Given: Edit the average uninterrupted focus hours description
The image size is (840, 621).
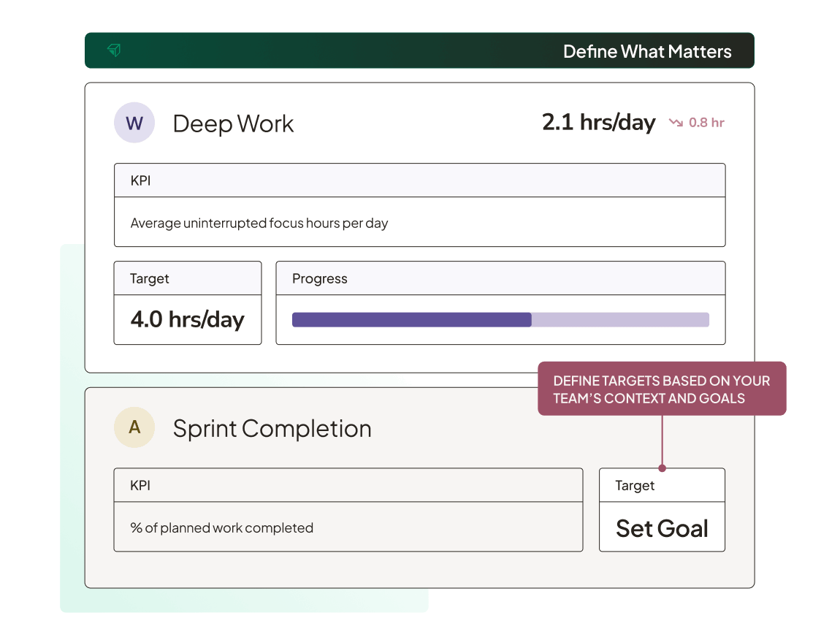Looking at the screenshot, I should [x=259, y=223].
